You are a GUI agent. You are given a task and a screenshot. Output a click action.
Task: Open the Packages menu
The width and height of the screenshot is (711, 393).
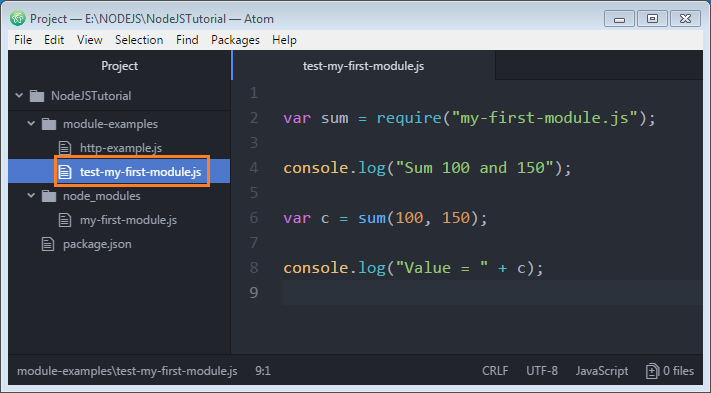pos(235,40)
